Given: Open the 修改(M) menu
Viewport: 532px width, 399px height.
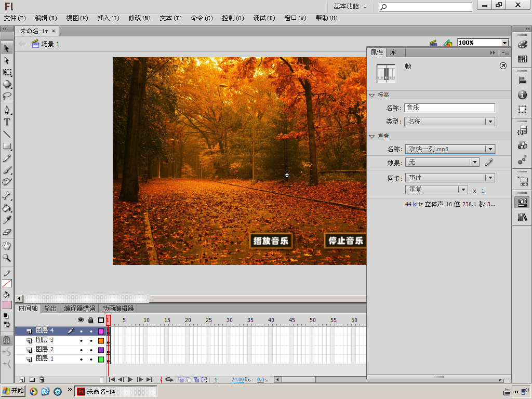Looking at the screenshot, I should point(139,18).
